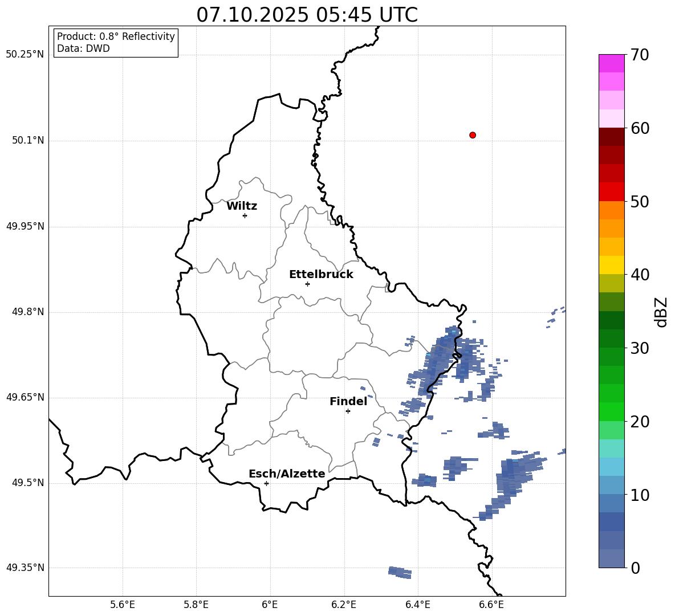
Task: Click the red radar site dot
Action: pyautogui.click(x=473, y=135)
